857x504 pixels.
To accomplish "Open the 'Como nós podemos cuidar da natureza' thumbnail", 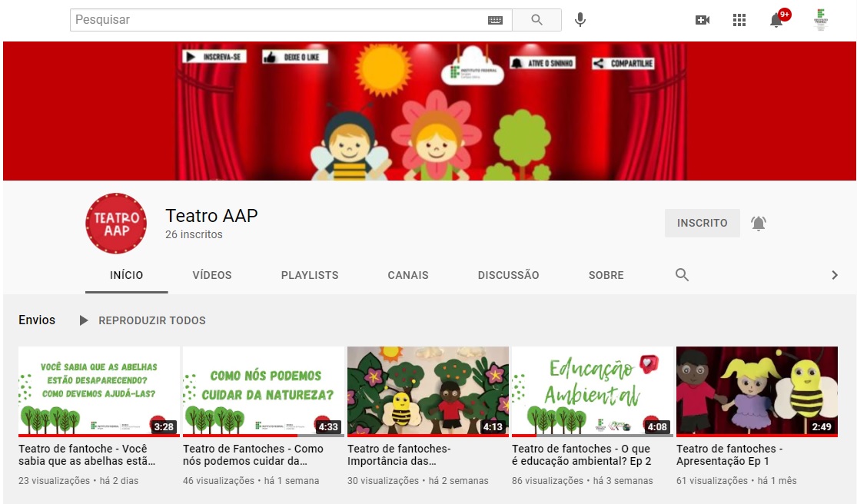I will coord(263,391).
